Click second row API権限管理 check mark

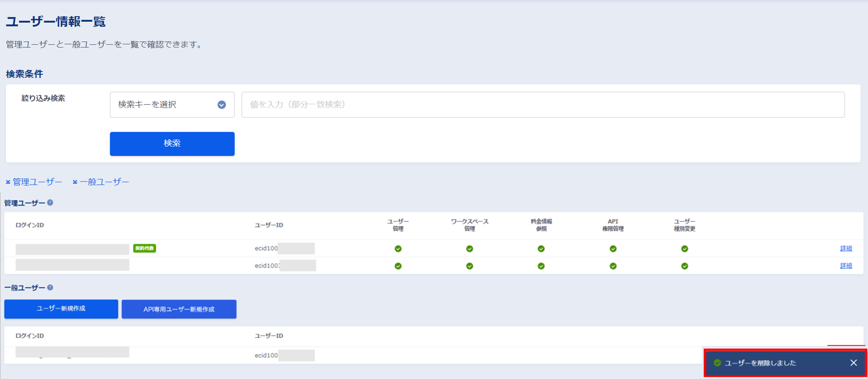(613, 266)
